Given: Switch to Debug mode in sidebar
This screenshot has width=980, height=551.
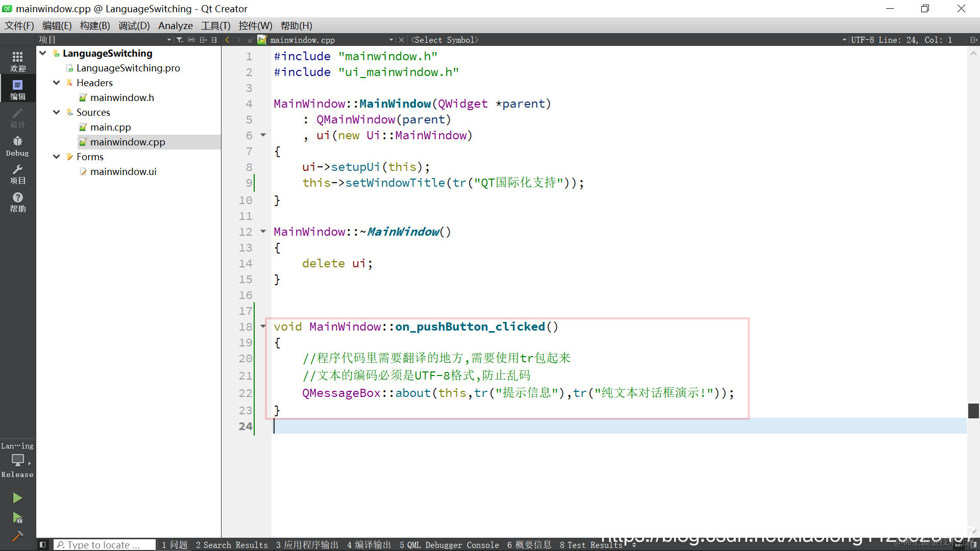Looking at the screenshot, I should tap(17, 146).
